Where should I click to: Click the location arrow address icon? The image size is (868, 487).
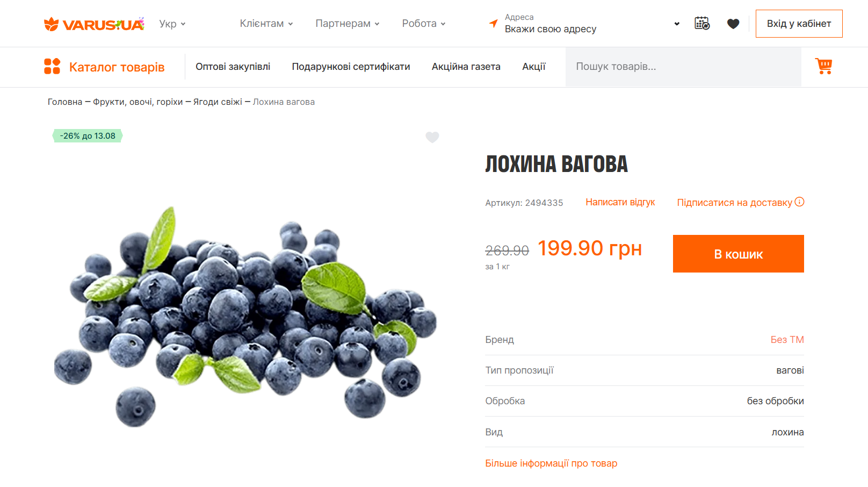(x=493, y=23)
